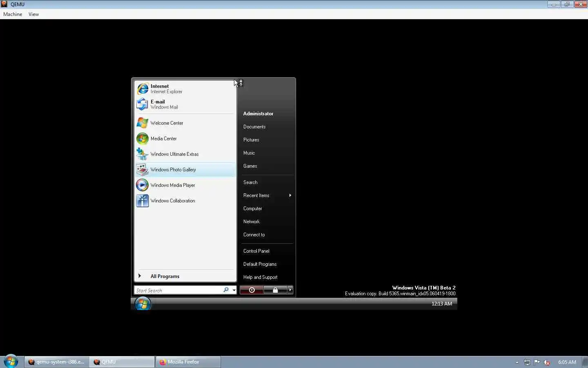
Task: Open the host network tray icon
Action: click(x=527, y=362)
